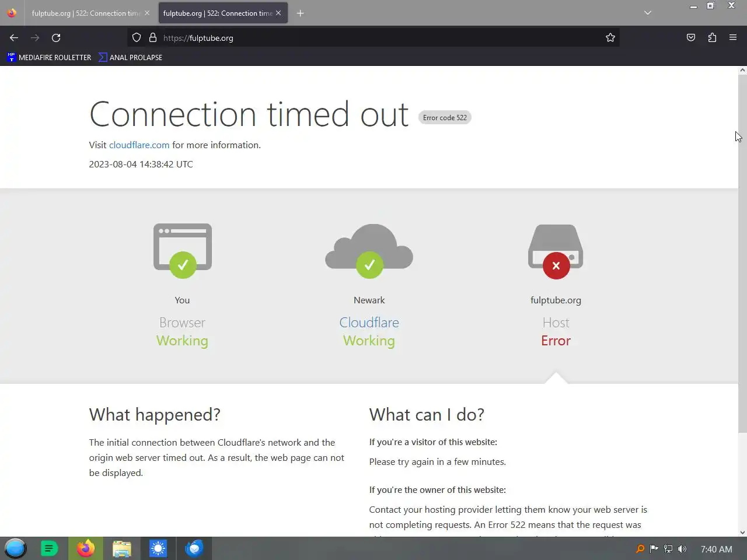Open the Thunderbird taskbar icon
This screenshot has height=560, width=747.
tap(194, 548)
